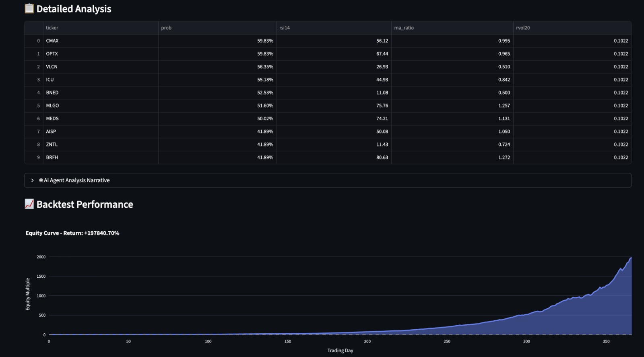Select the OPTX ticker cell

tap(101, 54)
